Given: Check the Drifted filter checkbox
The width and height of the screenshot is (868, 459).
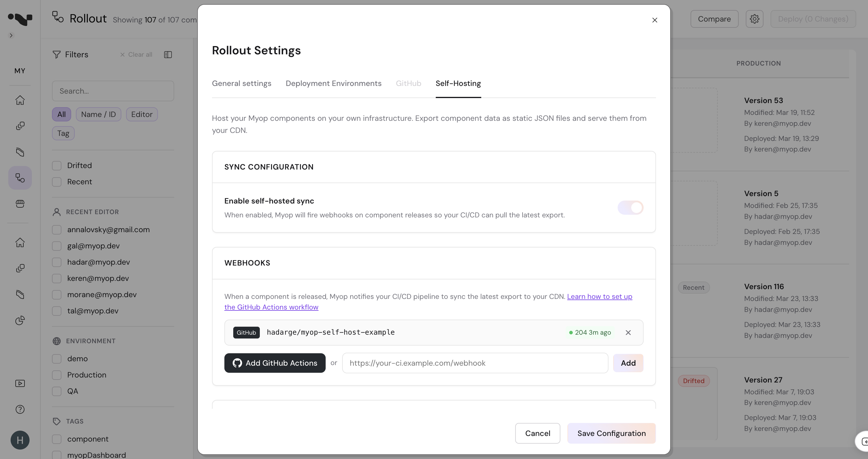Looking at the screenshot, I should (57, 165).
